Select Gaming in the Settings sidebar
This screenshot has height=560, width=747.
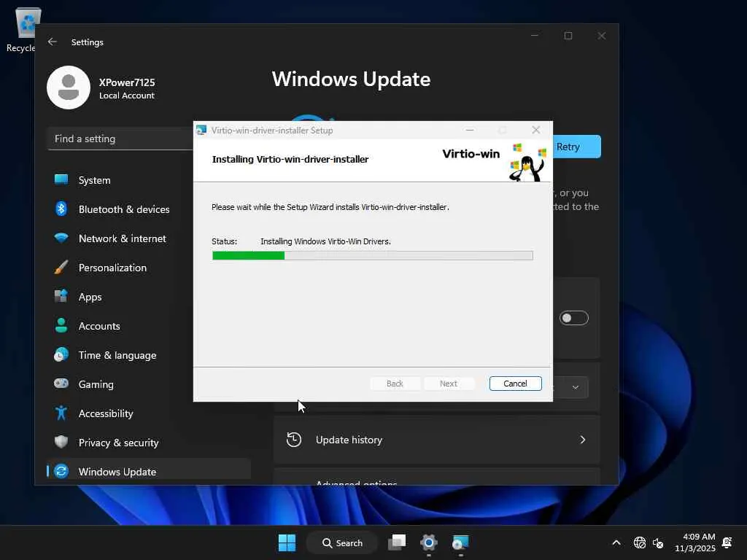tap(149, 384)
